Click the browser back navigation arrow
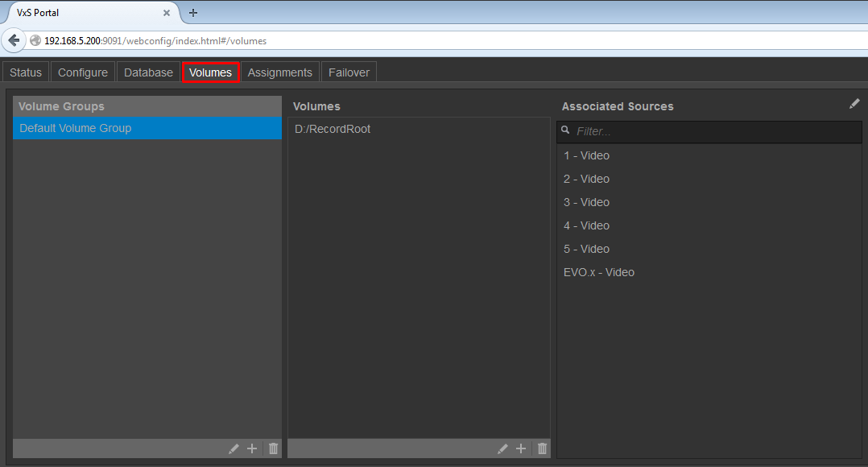This screenshot has width=868, height=467. [13, 40]
